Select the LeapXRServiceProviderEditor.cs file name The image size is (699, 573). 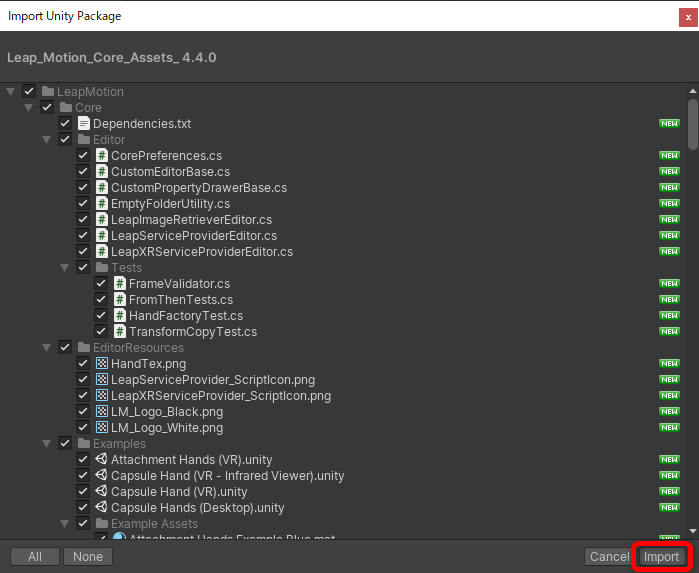point(202,251)
